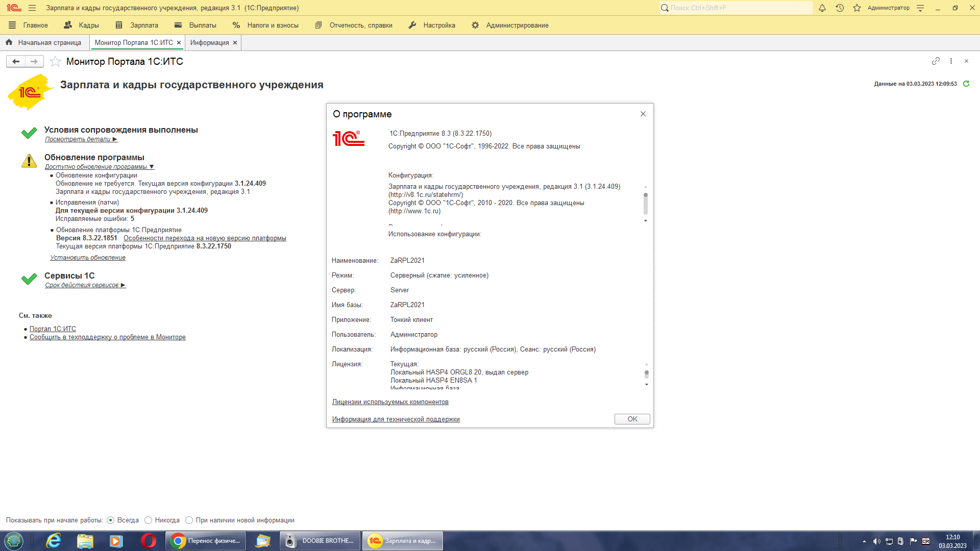Open the three-dot more actions menu
This screenshot has width=980, height=551.
(x=951, y=61)
